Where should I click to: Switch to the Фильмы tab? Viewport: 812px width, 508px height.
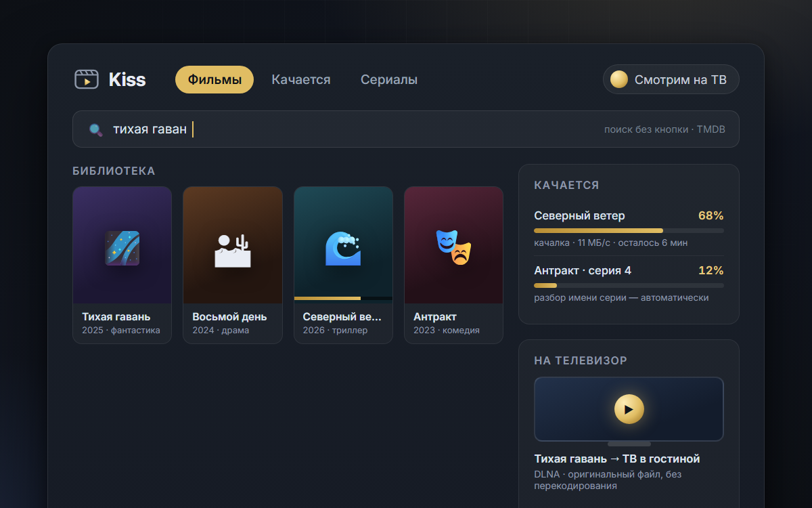tap(215, 79)
